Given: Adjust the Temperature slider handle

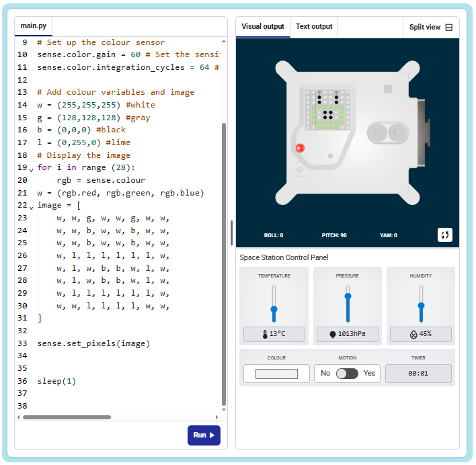Looking at the screenshot, I should pos(274,310).
